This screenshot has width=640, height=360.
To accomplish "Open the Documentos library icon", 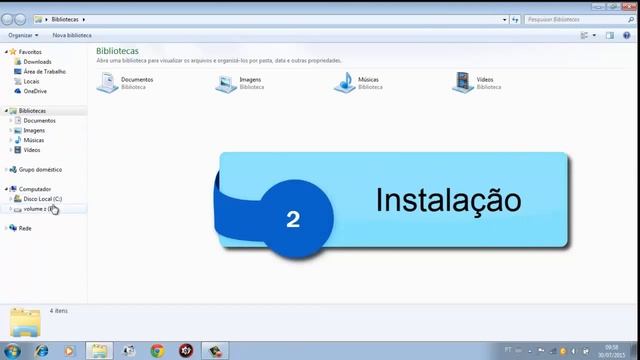I will [x=108, y=83].
